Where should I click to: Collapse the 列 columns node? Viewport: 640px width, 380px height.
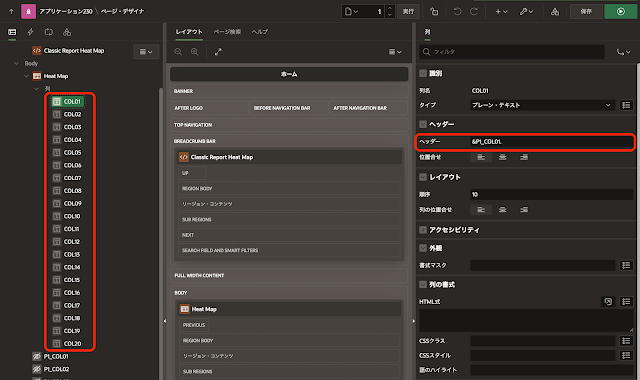point(36,89)
